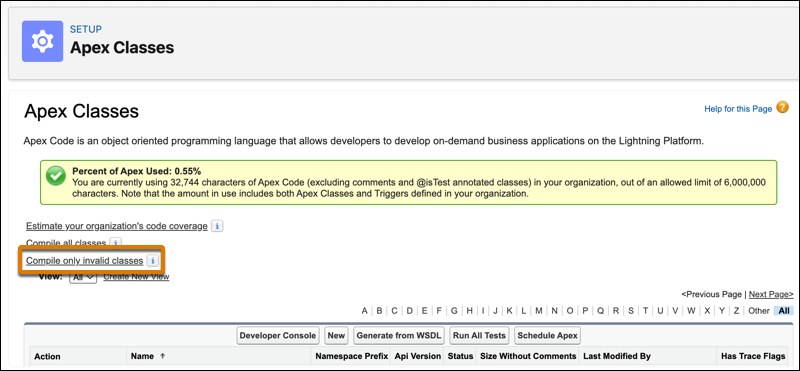Filter classes by letter M
Image resolution: width=800 pixels, height=371 pixels.
(539, 311)
